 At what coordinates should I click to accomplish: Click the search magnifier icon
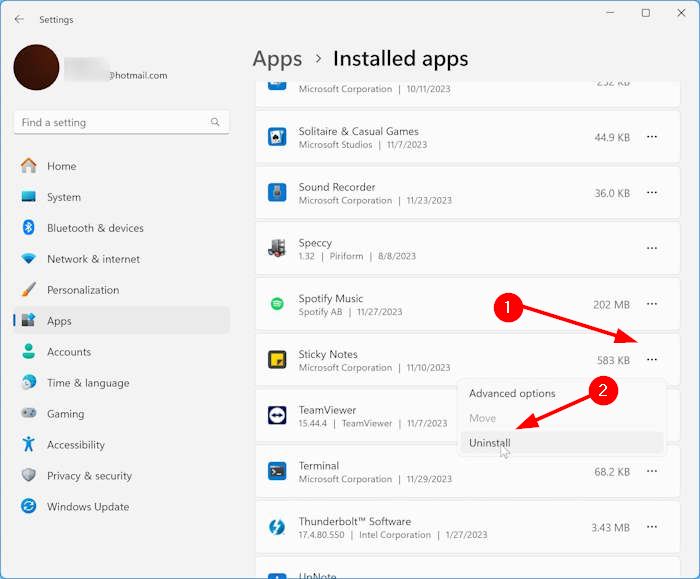click(x=215, y=122)
